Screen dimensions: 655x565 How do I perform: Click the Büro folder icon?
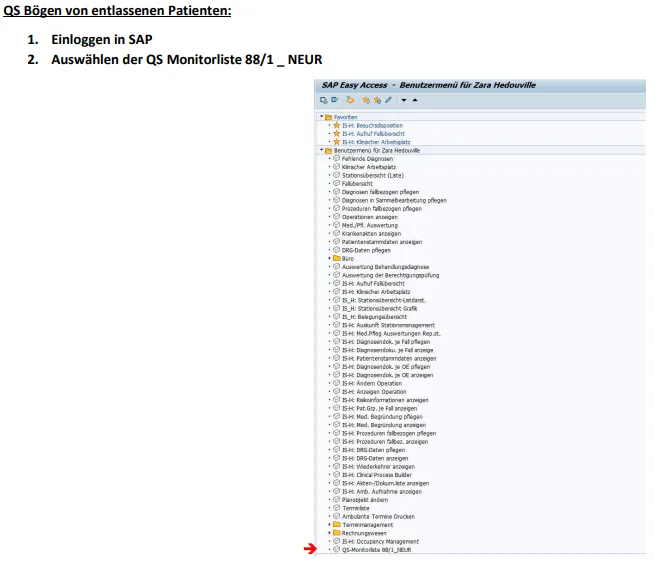click(x=336, y=258)
